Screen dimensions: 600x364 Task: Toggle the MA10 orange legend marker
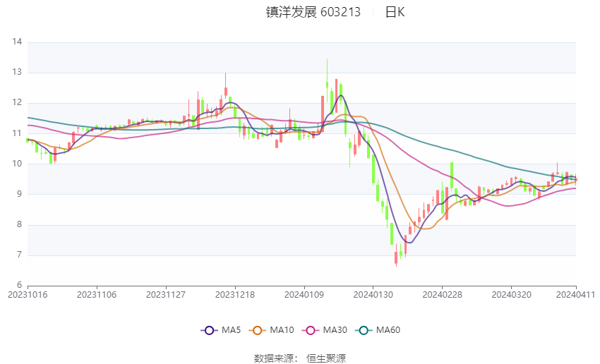(x=258, y=330)
